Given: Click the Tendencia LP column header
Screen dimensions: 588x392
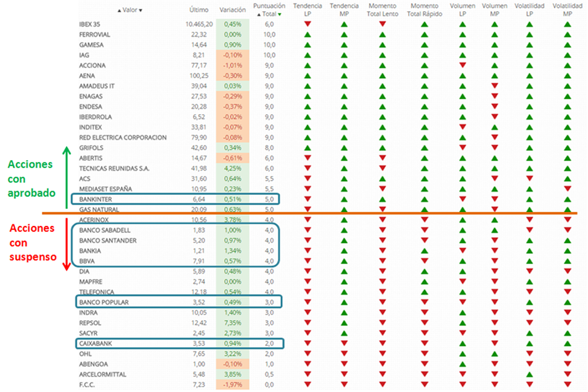Looking at the screenshot, I should point(308,10).
